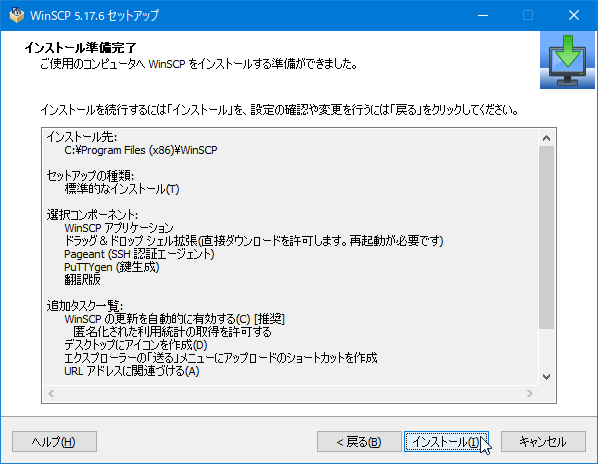598x464 pixels.
Task: Click the vertical scrollbar thumb in summary
Action: (547, 237)
